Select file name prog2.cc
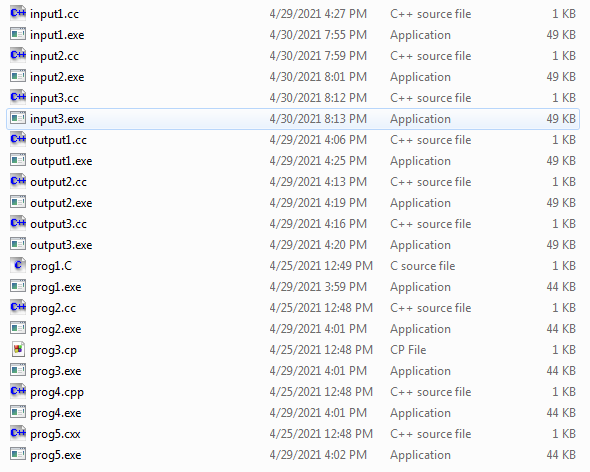The image size is (590, 472). point(53,309)
